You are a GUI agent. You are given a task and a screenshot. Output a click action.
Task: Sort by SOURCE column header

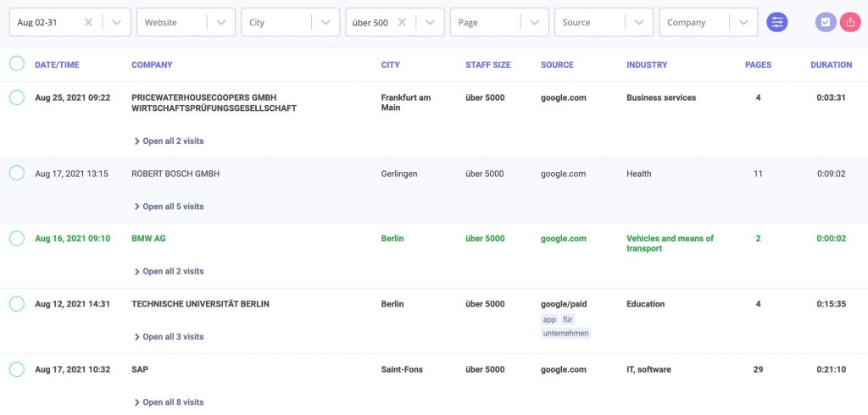(x=557, y=64)
